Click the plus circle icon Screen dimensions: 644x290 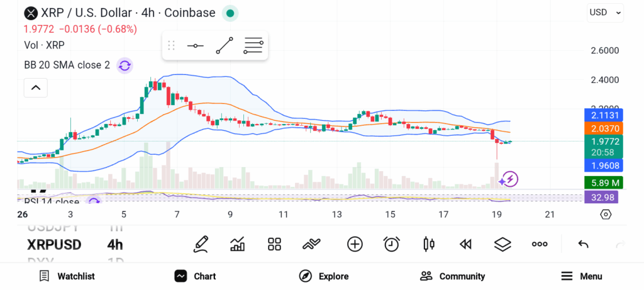pyautogui.click(x=355, y=244)
